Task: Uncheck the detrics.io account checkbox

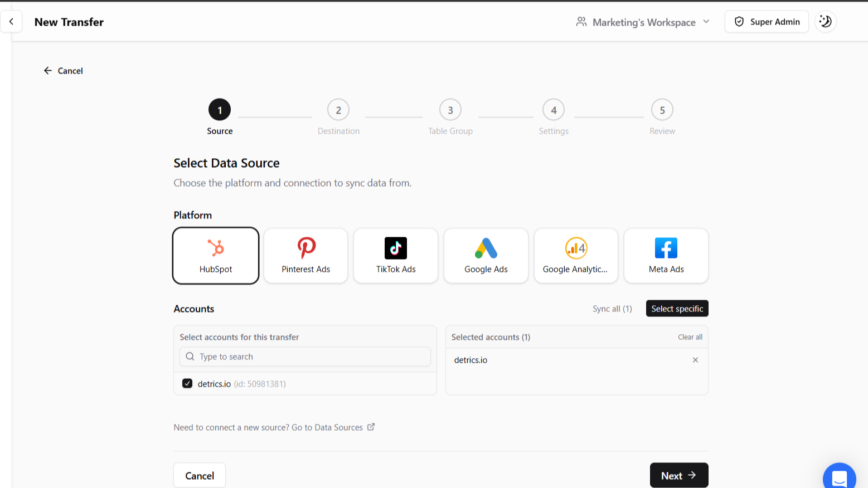Action: (x=187, y=383)
